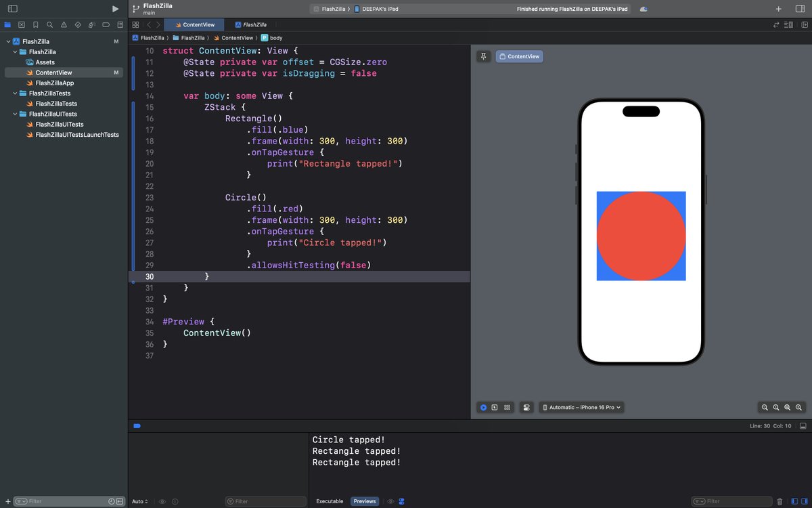This screenshot has width=812, height=508.
Task: Collapse the FlashZilla project root
Action: (8, 41)
